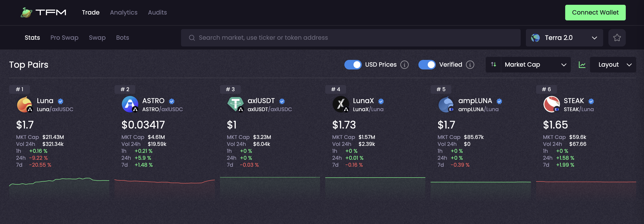
Task: Click the STEAK token logo
Action: pyautogui.click(x=551, y=104)
